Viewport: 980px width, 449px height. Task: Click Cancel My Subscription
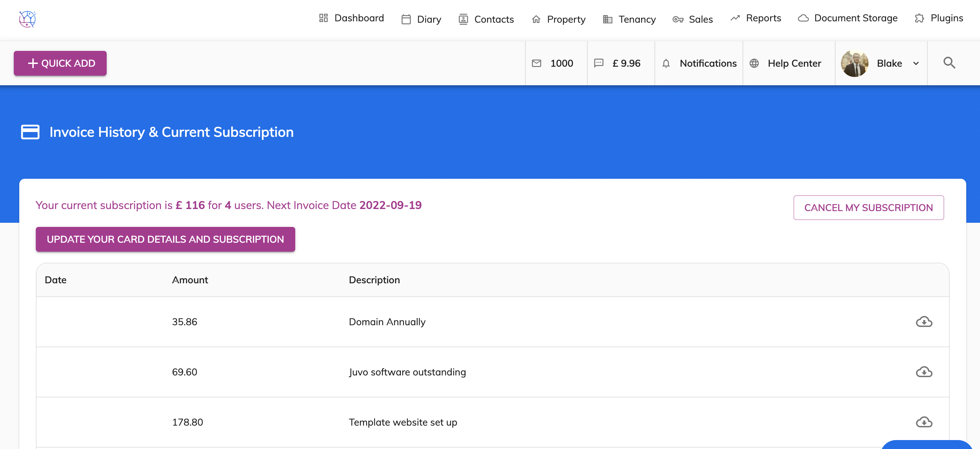tap(869, 208)
